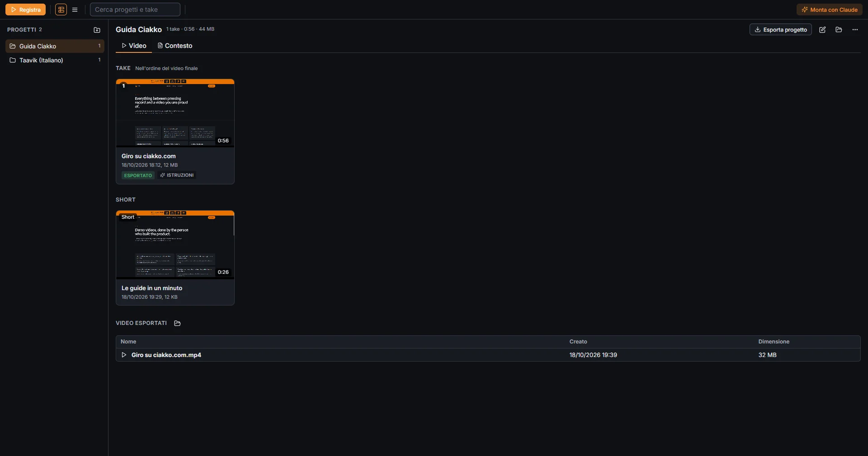Open Monta con Claude

(830, 9)
